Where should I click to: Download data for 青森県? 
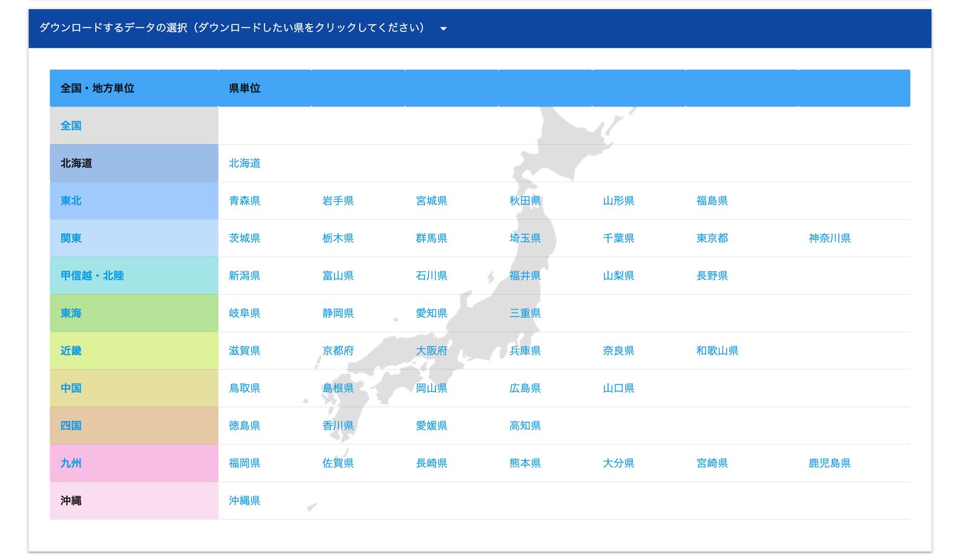[x=245, y=201]
